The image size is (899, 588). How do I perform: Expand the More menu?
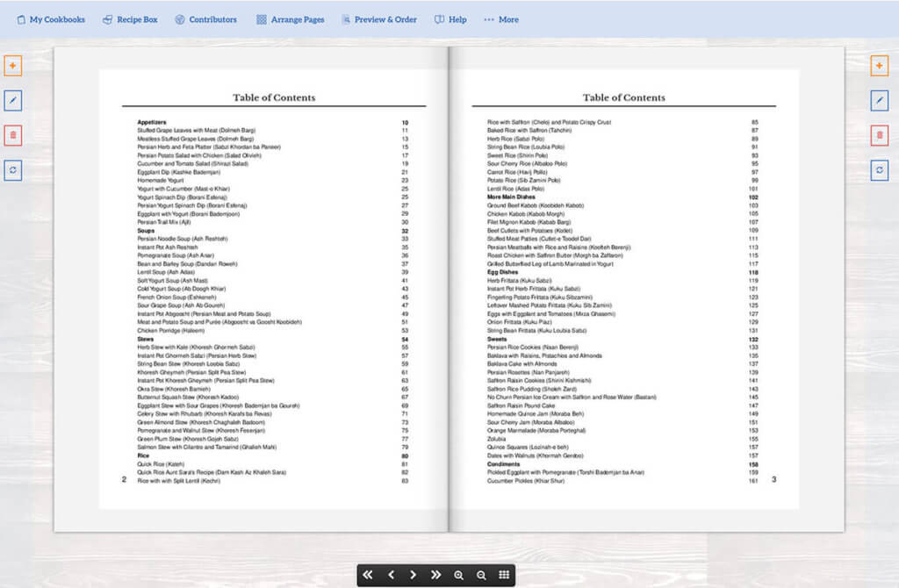pos(501,19)
